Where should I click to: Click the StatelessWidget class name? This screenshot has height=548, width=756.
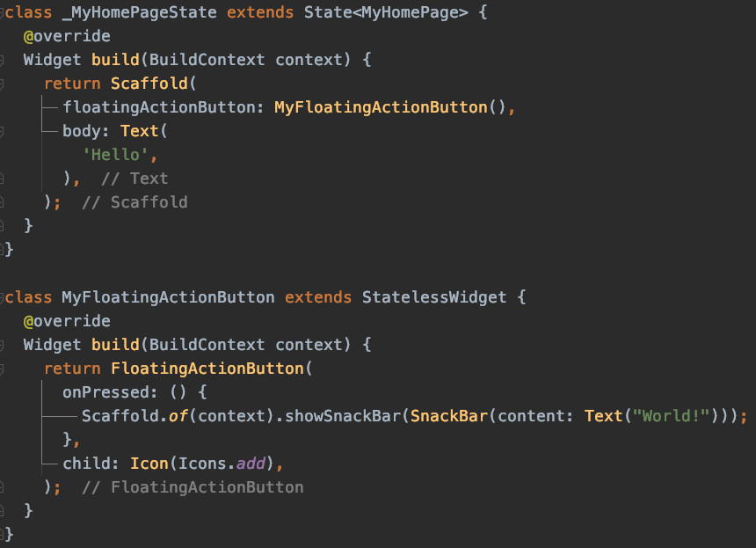coord(434,297)
